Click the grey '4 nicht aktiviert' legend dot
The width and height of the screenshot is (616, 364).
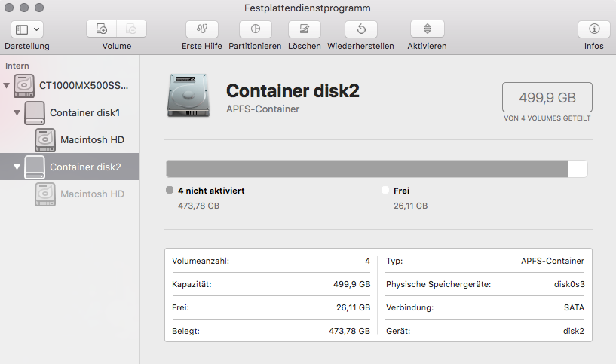pyautogui.click(x=170, y=191)
